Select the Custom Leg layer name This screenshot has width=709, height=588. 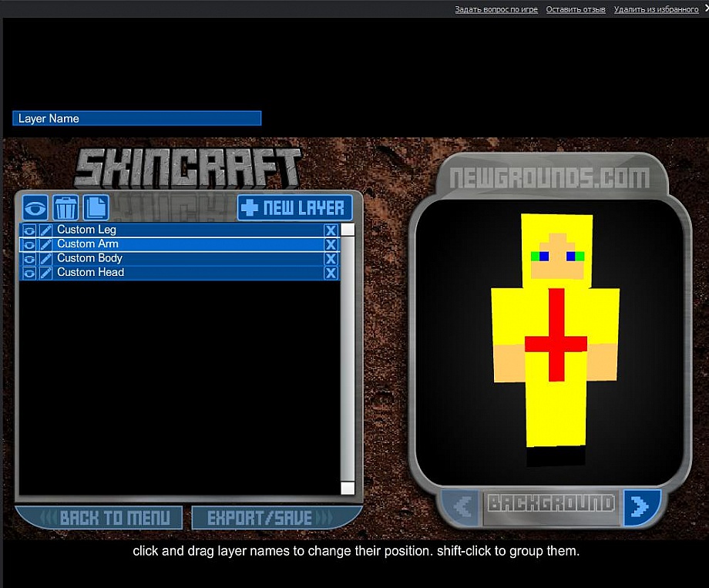tap(87, 230)
